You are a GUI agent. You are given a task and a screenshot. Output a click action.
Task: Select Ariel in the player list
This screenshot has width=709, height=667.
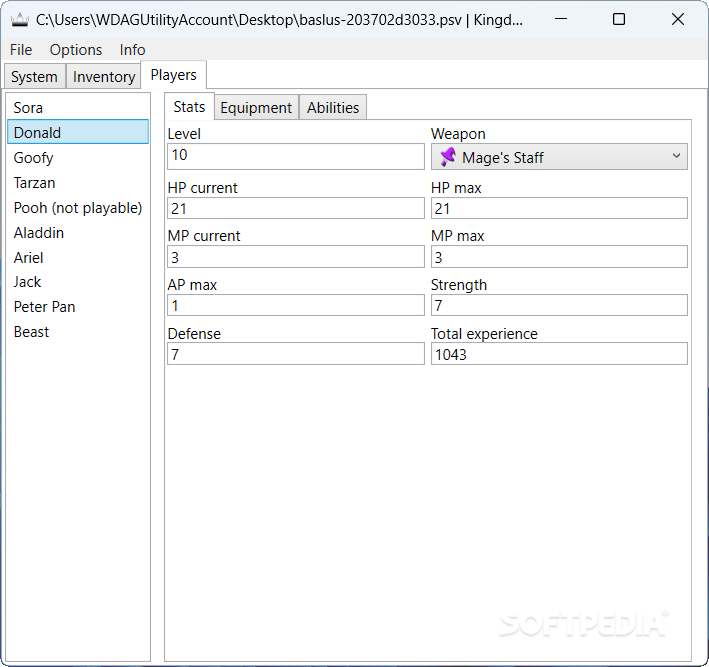(78, 257)
